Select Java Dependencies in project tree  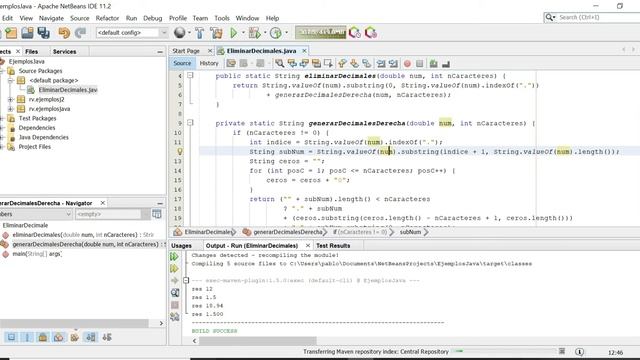pos(43,137)
